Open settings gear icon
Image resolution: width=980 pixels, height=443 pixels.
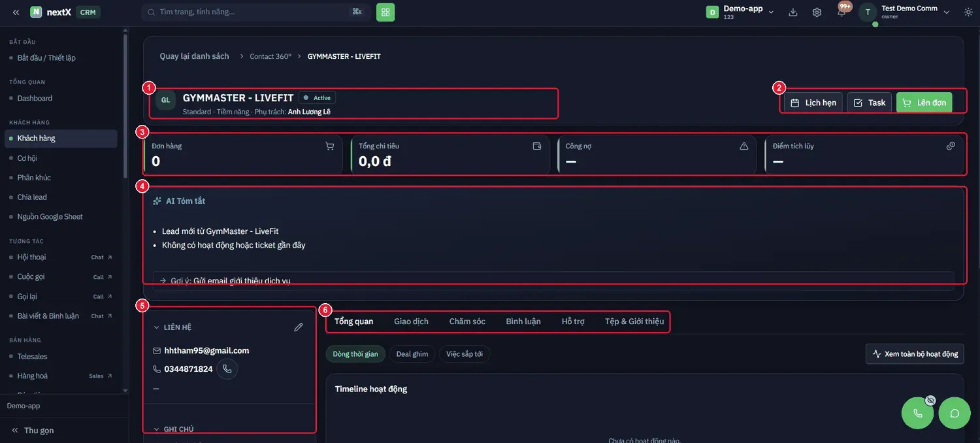(x=817, y=12)
